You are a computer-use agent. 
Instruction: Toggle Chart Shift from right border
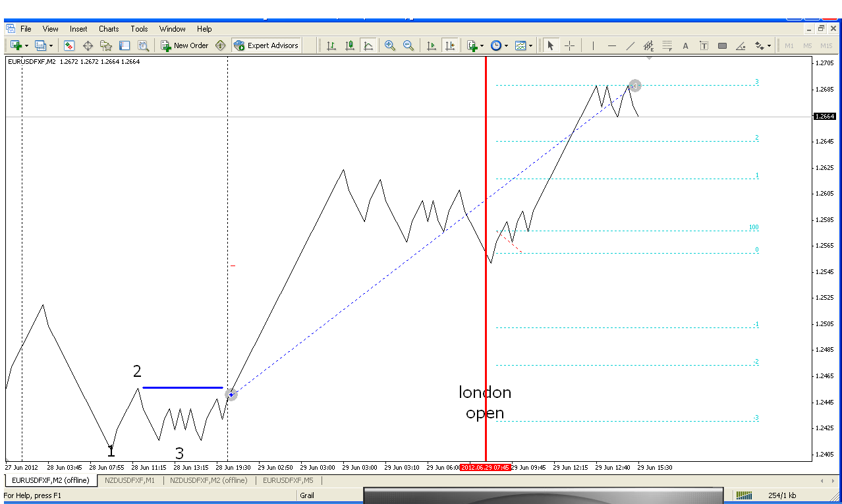click(x=450, y=45)
